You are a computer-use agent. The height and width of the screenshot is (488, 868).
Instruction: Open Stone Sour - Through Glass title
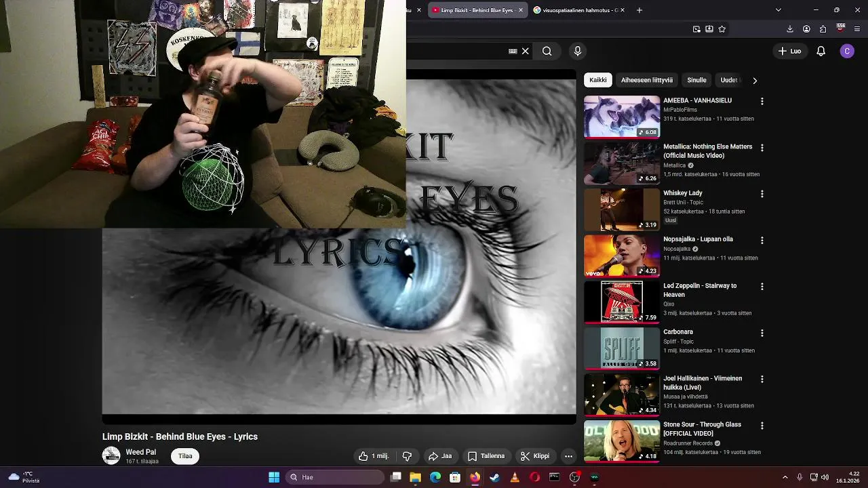click(x=702, y=429)
